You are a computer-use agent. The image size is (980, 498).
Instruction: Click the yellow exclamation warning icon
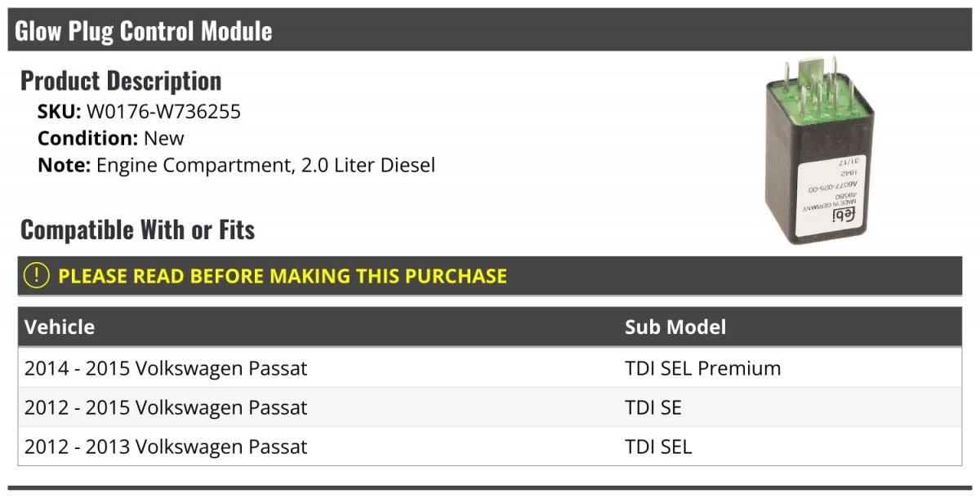pos(37,276)
